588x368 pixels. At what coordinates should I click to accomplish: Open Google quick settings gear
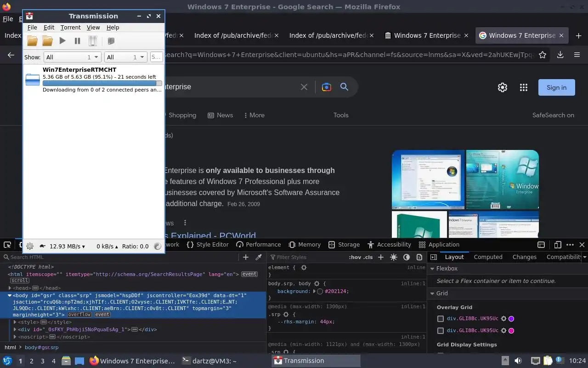(503, 87)
